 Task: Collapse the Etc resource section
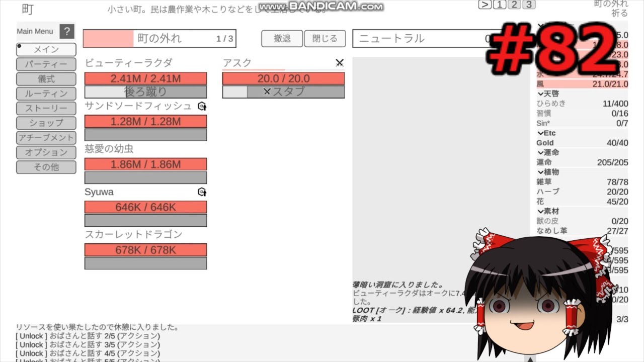click(x=546, y=133)
